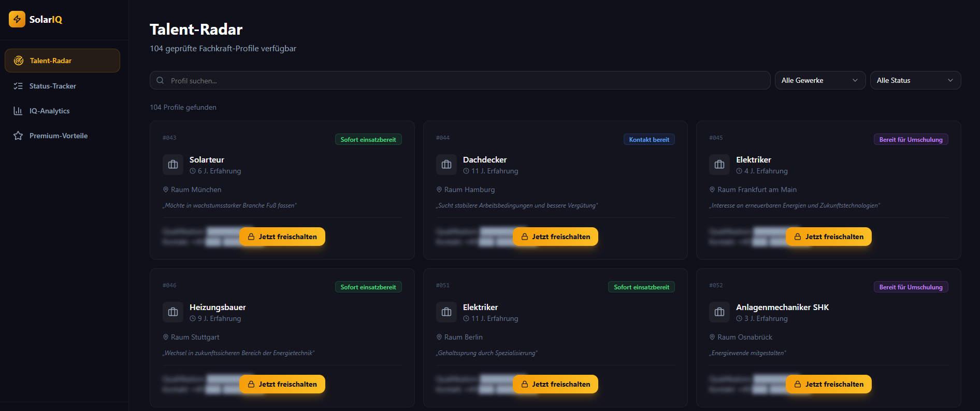Click Sofort einsatzbereit badge on profile #046
980x411 pixels.
tap(368, 287)
